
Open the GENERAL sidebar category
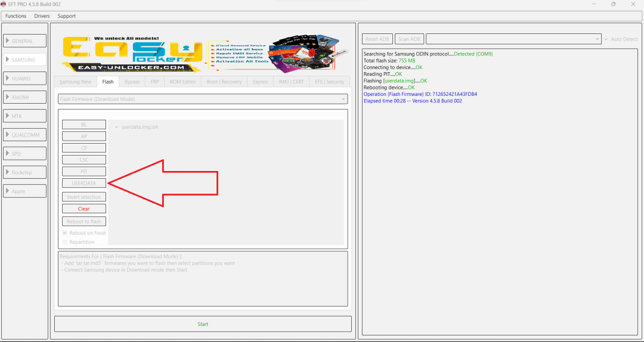pyautogui.click(x=25, y=41)
